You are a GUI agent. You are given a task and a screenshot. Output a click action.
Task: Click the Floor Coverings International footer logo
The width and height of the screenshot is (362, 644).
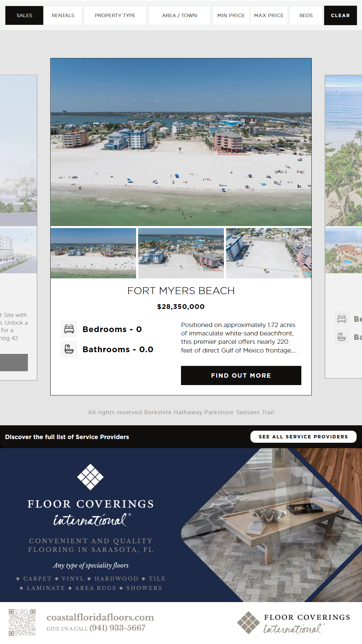click(294, 623)
